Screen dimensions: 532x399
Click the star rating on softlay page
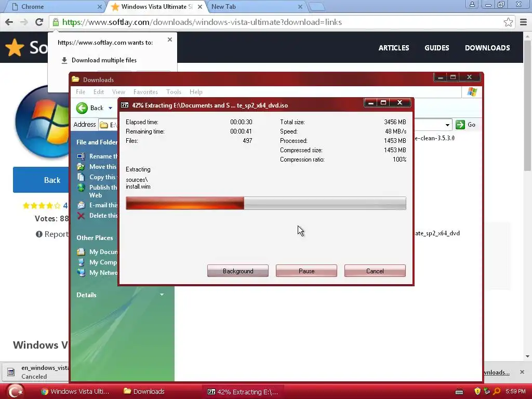(42, 205)
